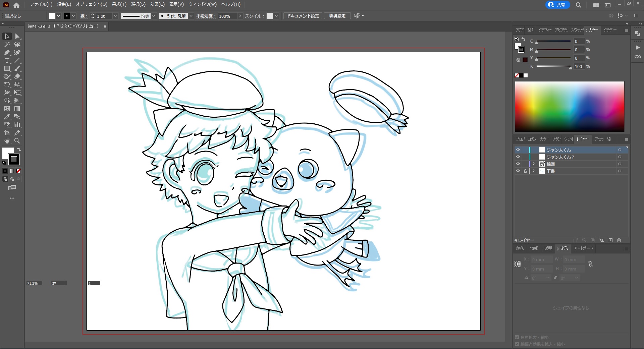Select the Line Segment tool
644x349 pixels.
[17, 60]
